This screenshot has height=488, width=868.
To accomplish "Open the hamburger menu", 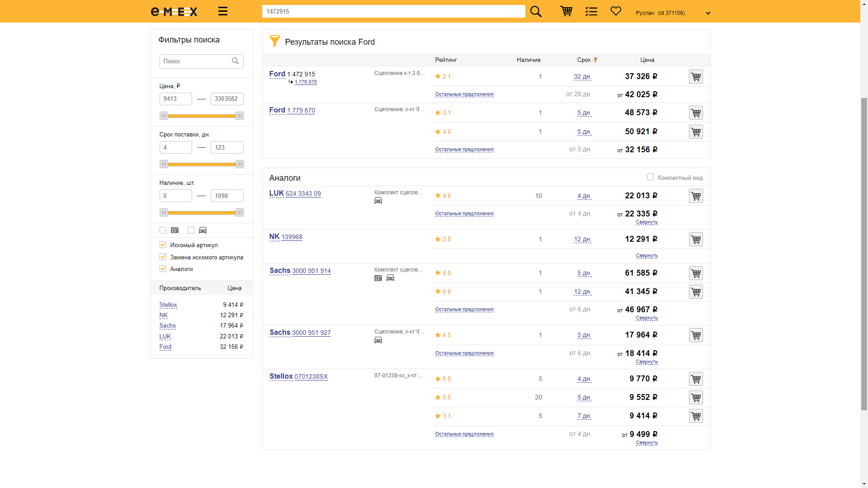I will (x=222, y=11).
